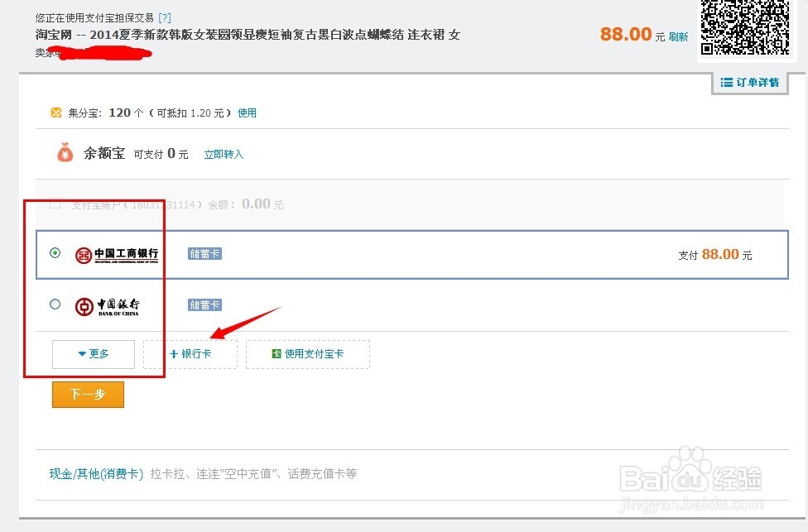Click the 余额宝 money bag icon
The width and height of the screenshot is (808, 532).
pyautogui.click(x=65, y=153)
